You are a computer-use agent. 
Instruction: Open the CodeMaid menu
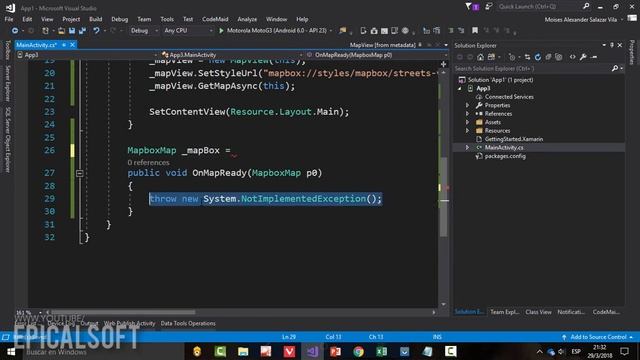coord(215,19)
